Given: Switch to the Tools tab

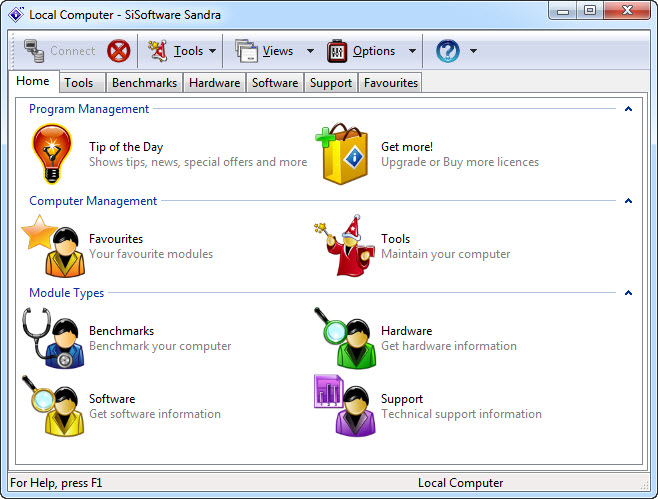Looking at the screenshot, I should click(82, 83).
